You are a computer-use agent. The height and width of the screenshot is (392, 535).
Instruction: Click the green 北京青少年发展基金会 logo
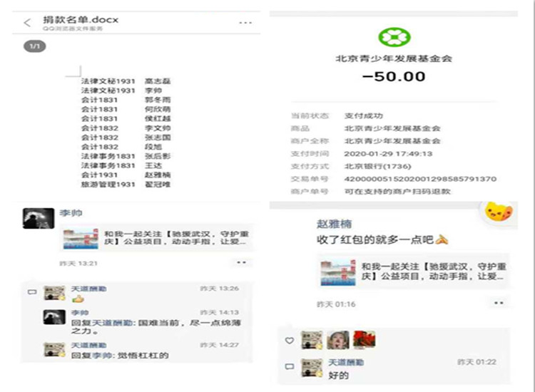(394, 37)
